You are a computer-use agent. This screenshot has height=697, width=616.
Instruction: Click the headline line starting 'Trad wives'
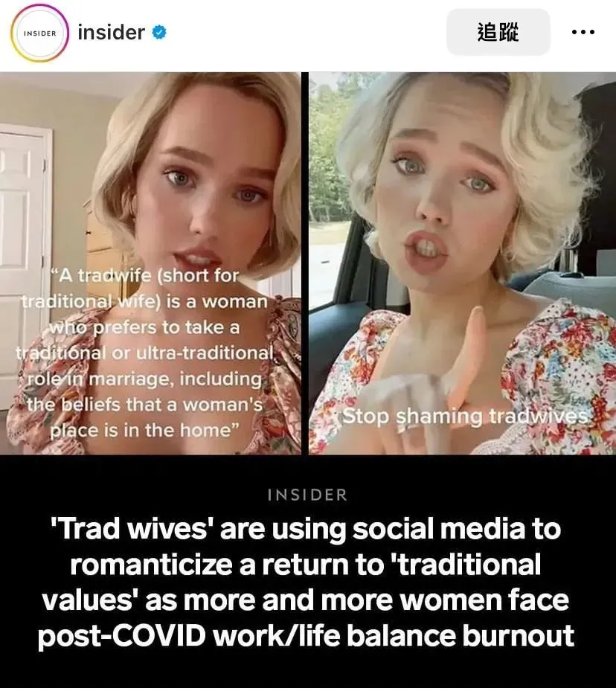(306, 529)
